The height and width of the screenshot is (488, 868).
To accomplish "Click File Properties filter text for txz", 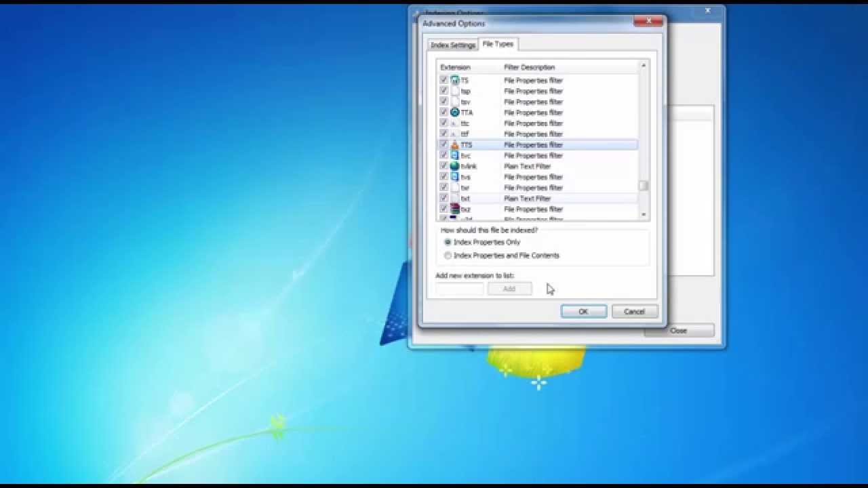I will pyautogui.click(x=533, y=209).
